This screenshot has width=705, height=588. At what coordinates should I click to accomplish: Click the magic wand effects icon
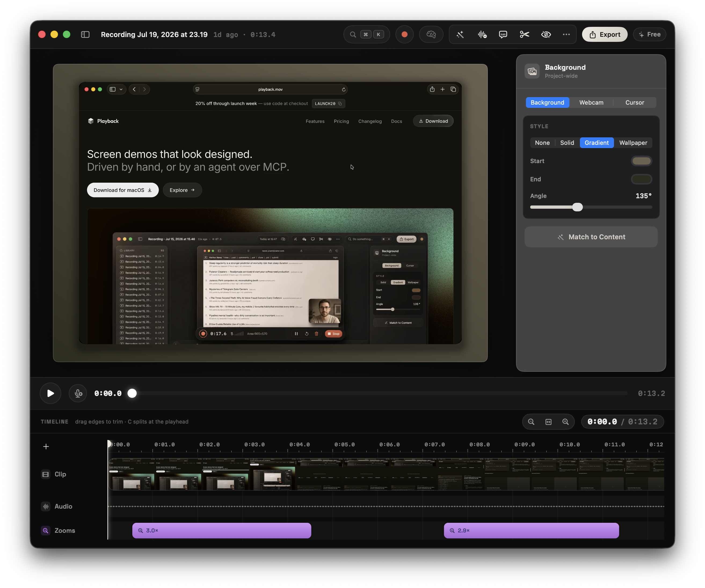460,35
